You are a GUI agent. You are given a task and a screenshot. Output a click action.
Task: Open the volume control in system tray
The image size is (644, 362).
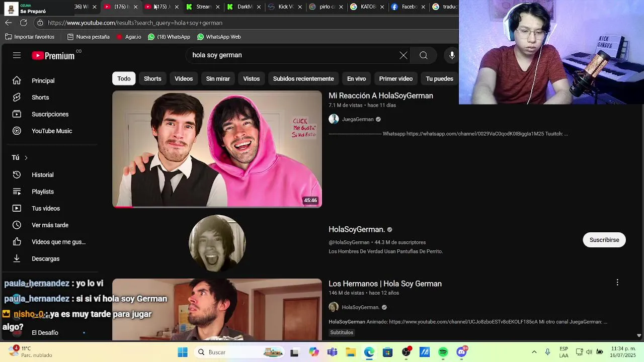tap(589, 352)
